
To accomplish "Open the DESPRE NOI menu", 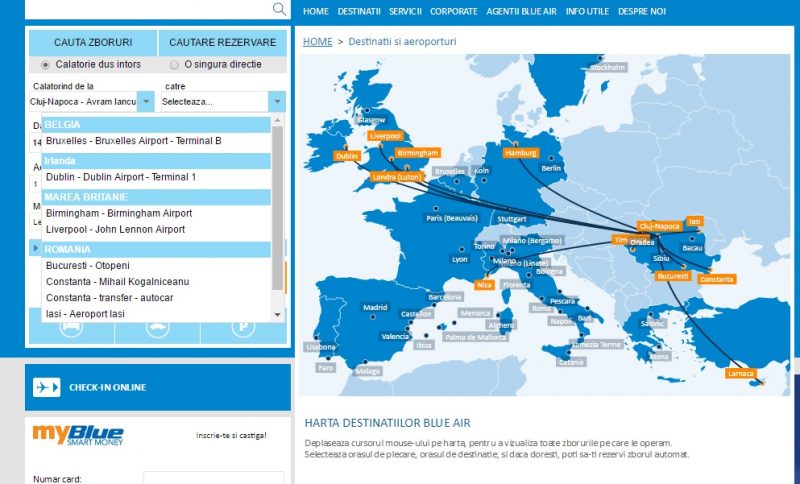I will [642, 11].
